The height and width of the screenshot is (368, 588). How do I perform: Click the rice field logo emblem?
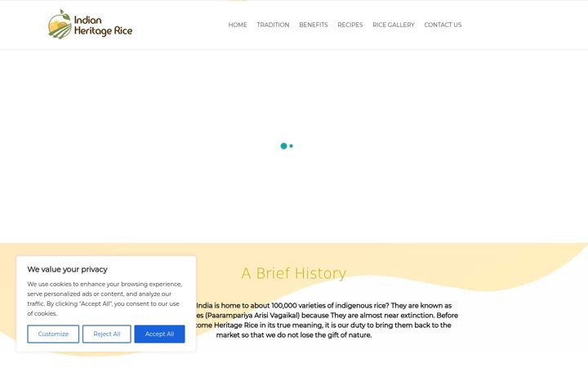click(60, 25)
